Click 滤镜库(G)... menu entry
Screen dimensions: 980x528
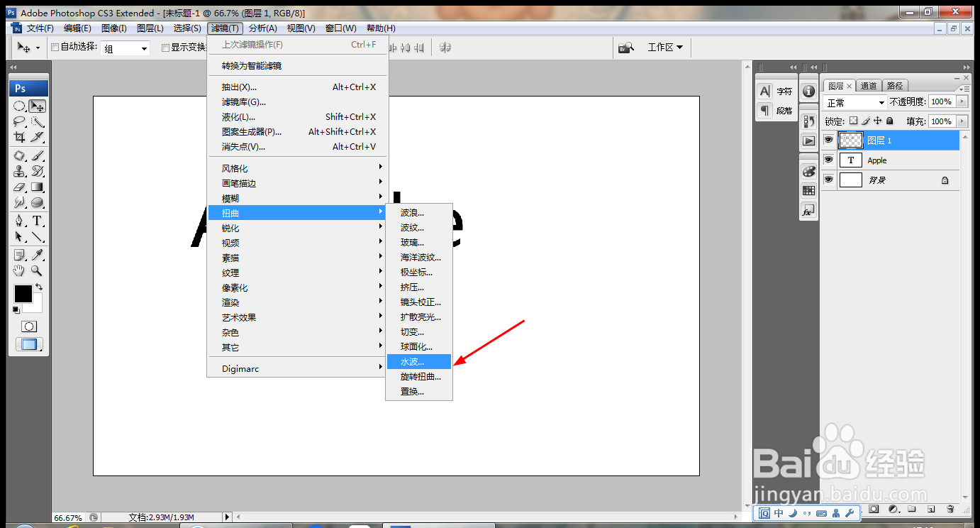(298, 102)
